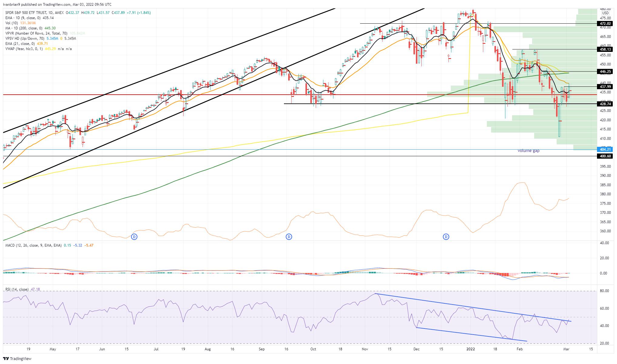Viewport: 617px width, 364px height.
Task: Select the Vol (10) indicator legend
Action: tap(12, 23)
